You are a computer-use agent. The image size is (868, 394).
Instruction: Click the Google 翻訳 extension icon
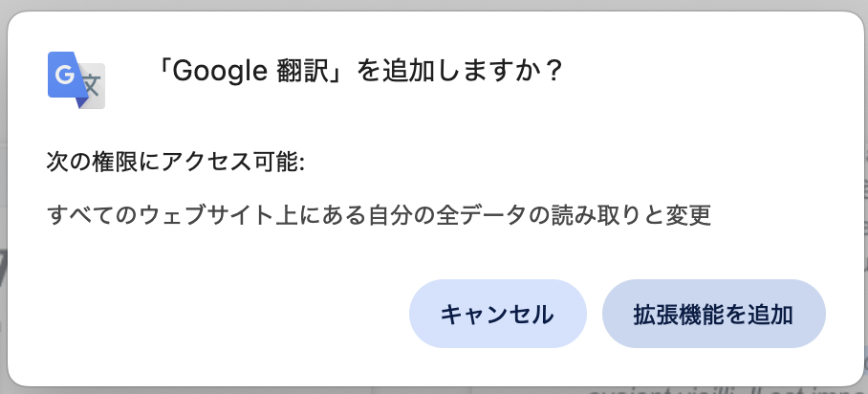click(x=76, y=80)
